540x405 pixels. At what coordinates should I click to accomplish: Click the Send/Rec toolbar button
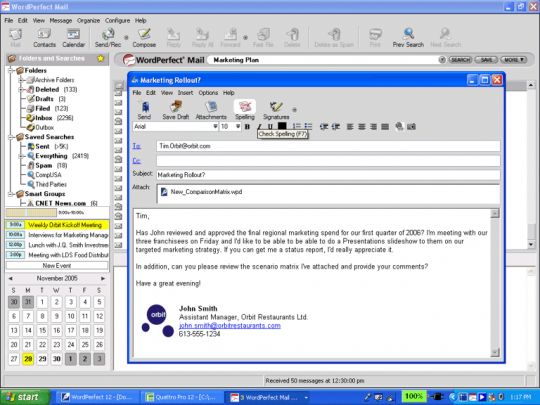[x=108, y=38]
